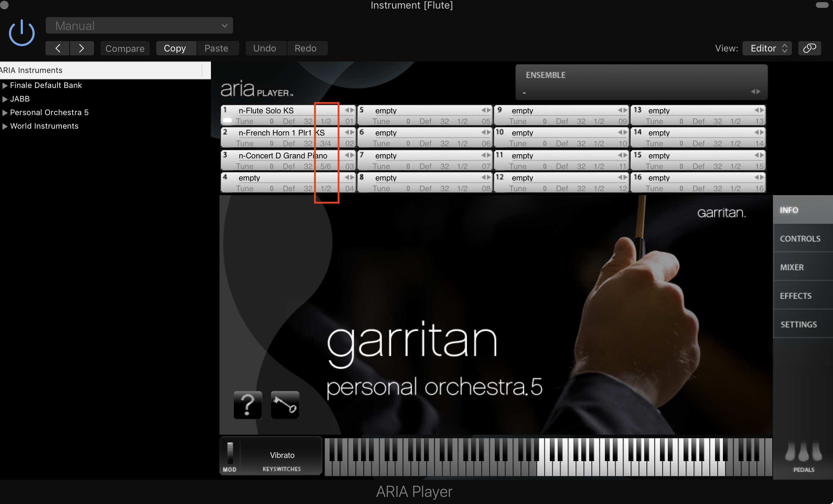This screenshot has height=504, width=833.
Task: Open slot 16 instrument arrows
Action: pos(759,177)
